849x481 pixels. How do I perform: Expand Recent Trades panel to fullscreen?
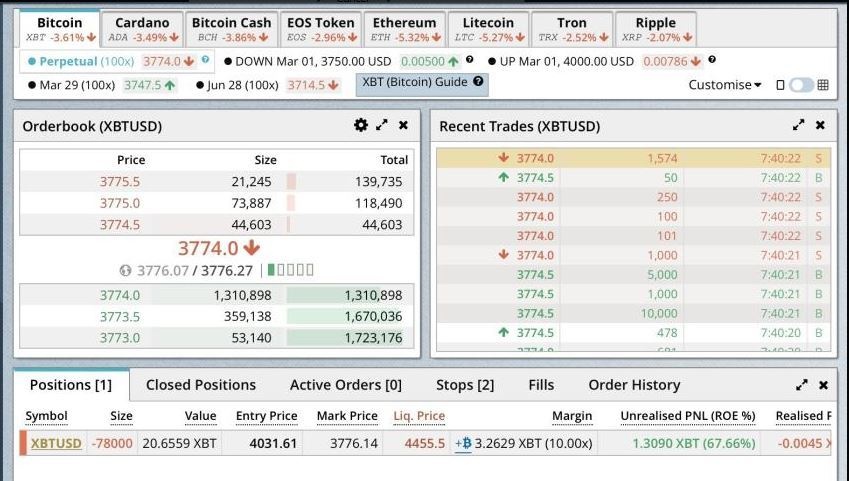click(x=799, y=126)
